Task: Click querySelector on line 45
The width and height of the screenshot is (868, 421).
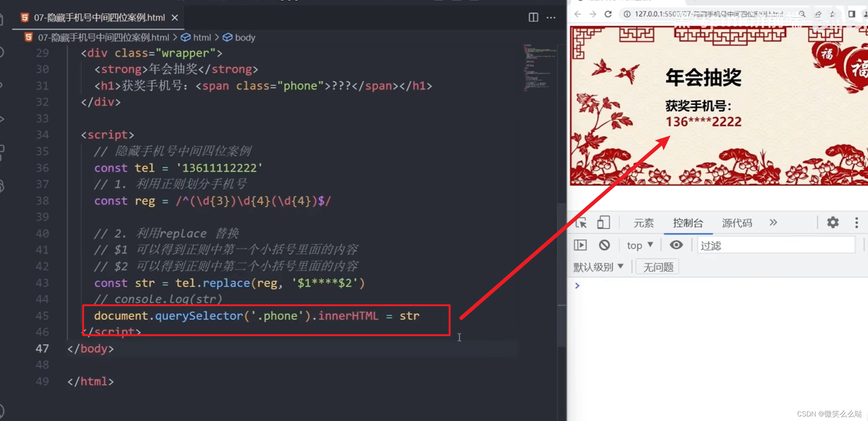Action: (x=199, y=316)
